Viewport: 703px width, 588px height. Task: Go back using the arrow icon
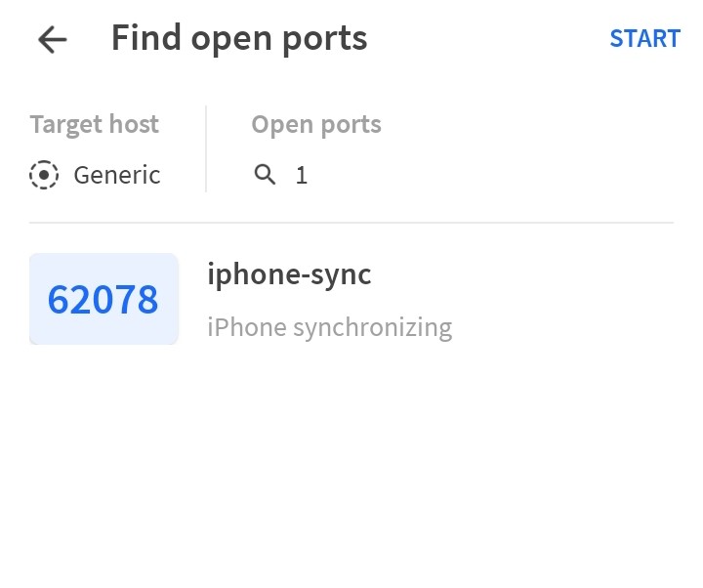pos(52,39)
